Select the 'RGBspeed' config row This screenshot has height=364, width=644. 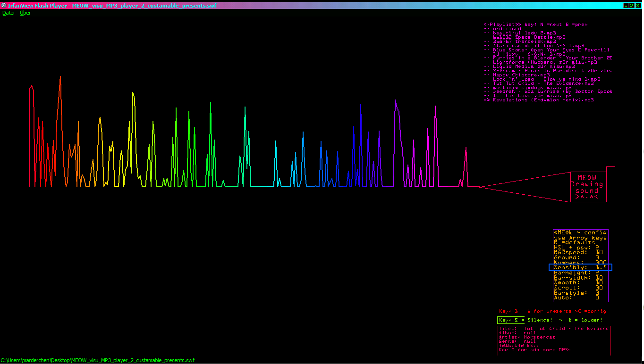[580, 252]
